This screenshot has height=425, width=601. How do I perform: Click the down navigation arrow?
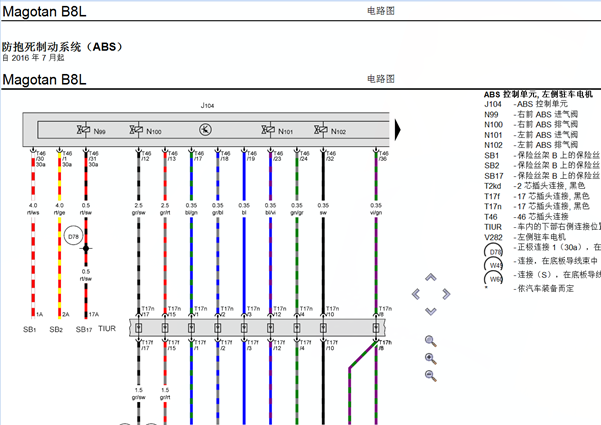pos(430,311)
